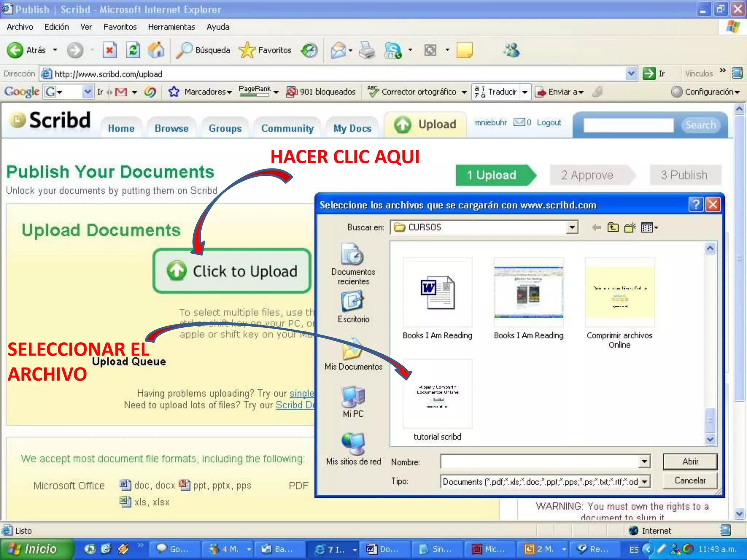Open the Ayuda menu
747x560 pixels.
click(218, 27)
